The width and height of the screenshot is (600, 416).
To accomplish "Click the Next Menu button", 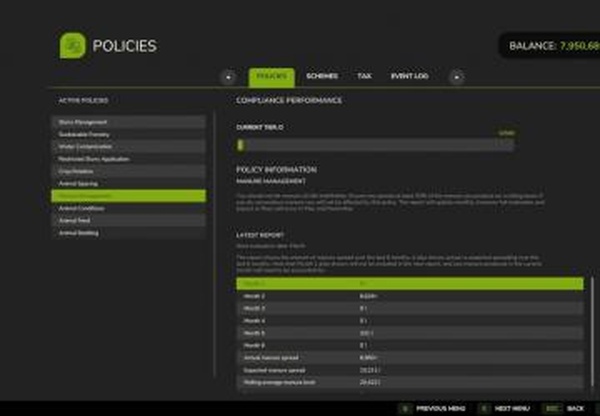I will [504, 408].
